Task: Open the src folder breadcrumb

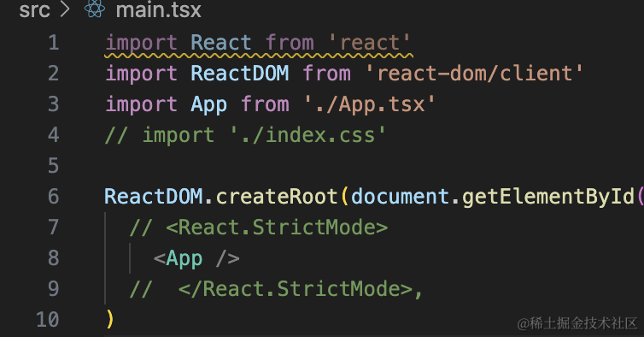Action: 34,10
